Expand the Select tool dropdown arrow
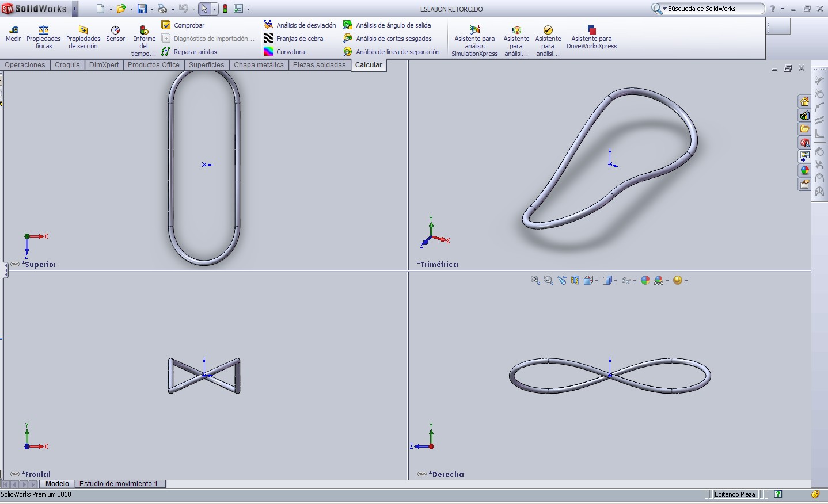The image size is (828, 504). (214, 9)
